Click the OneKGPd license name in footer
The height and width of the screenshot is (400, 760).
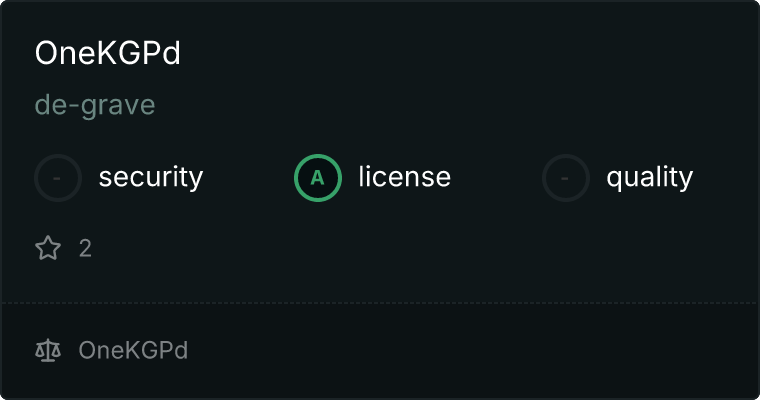(133, 350)
